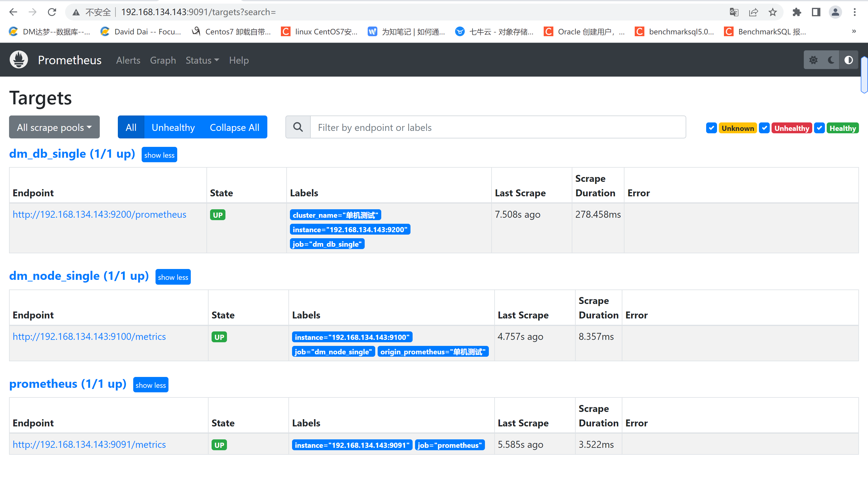Open the benchmarksql5.0 bookmark

click(675, 32)
